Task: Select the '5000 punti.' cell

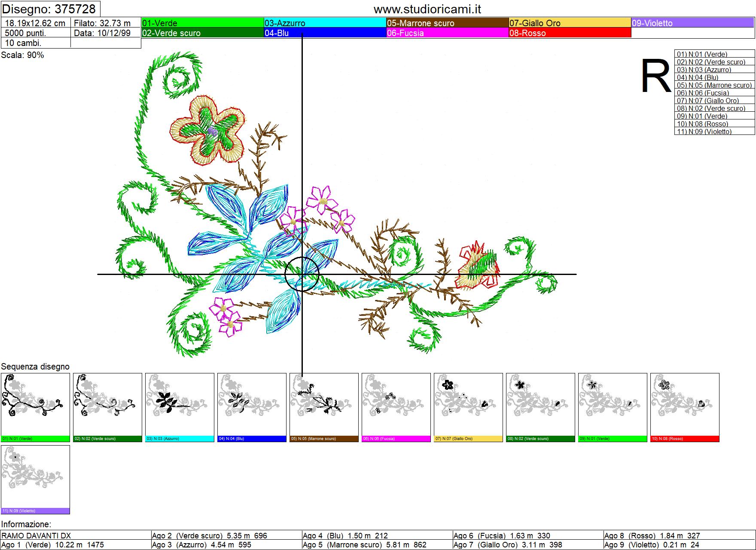Action: (x=36, y=33)
